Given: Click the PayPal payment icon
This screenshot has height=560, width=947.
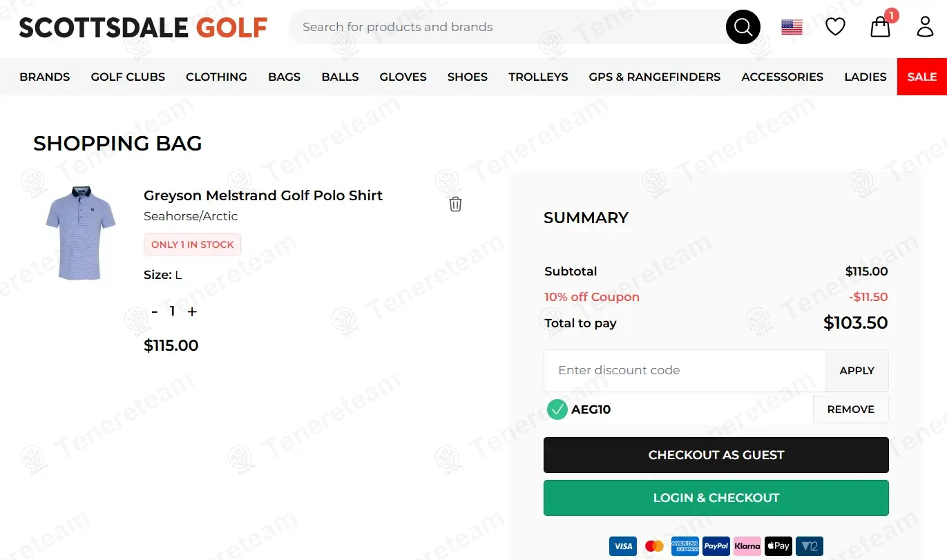Looking at the screenshot, I should [x=716, y=546].
